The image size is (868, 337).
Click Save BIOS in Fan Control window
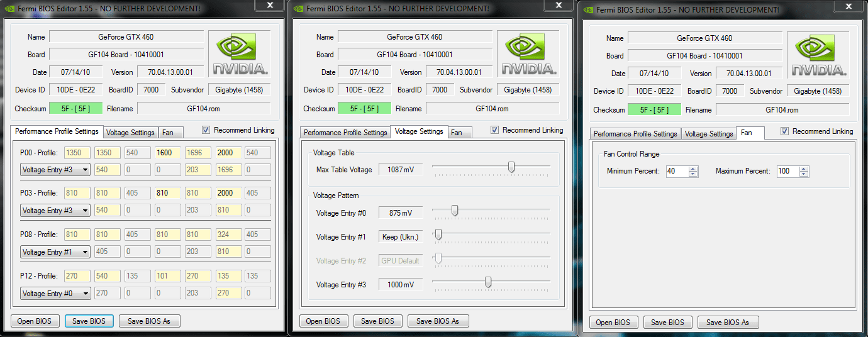(667, 322)
